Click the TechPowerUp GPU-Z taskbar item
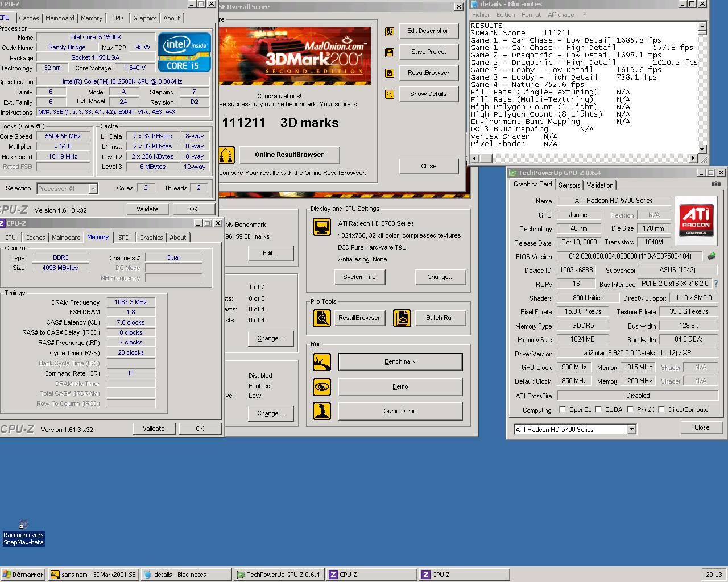 pos(279,575)
